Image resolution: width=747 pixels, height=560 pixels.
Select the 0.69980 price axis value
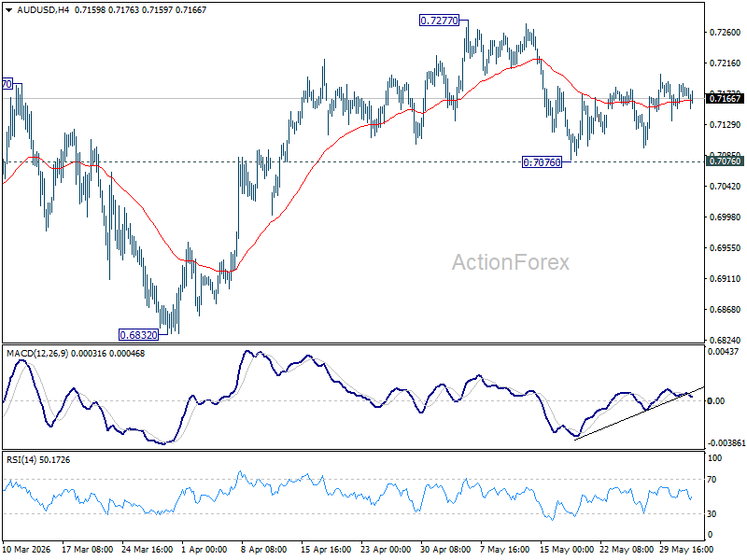pos(726,217)
